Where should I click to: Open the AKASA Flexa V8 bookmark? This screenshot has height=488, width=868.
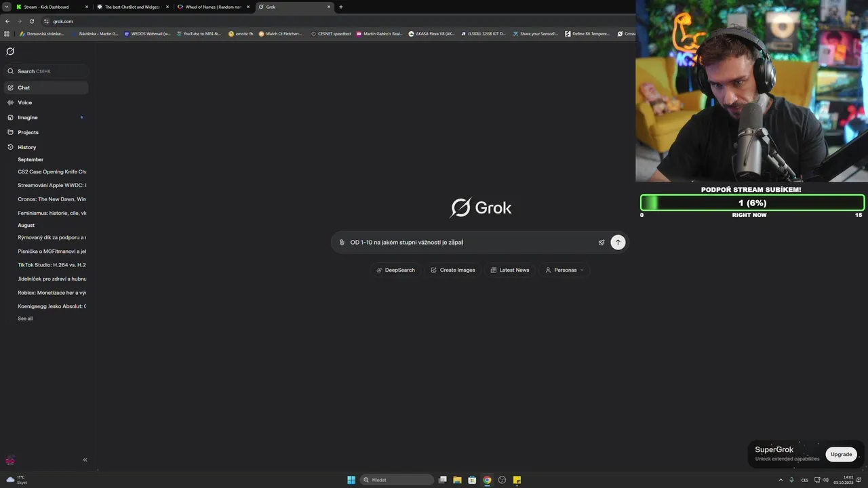pyautogui.click(x=431, y=33)
